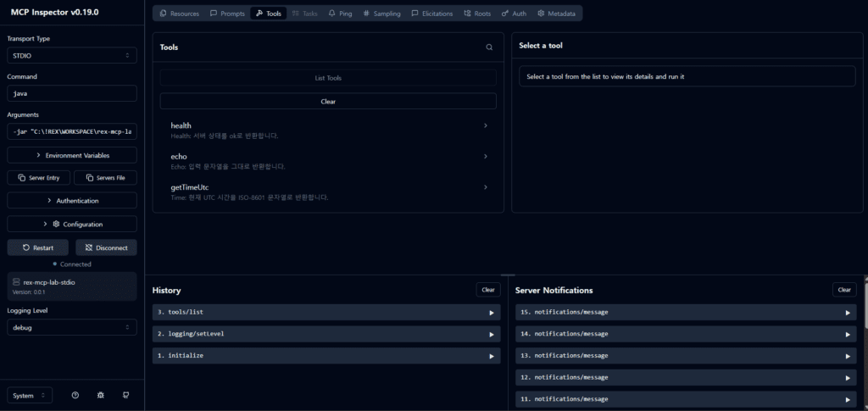Open the Metadata tab
The height and width of the screenshot is (411, 868).
556,14
